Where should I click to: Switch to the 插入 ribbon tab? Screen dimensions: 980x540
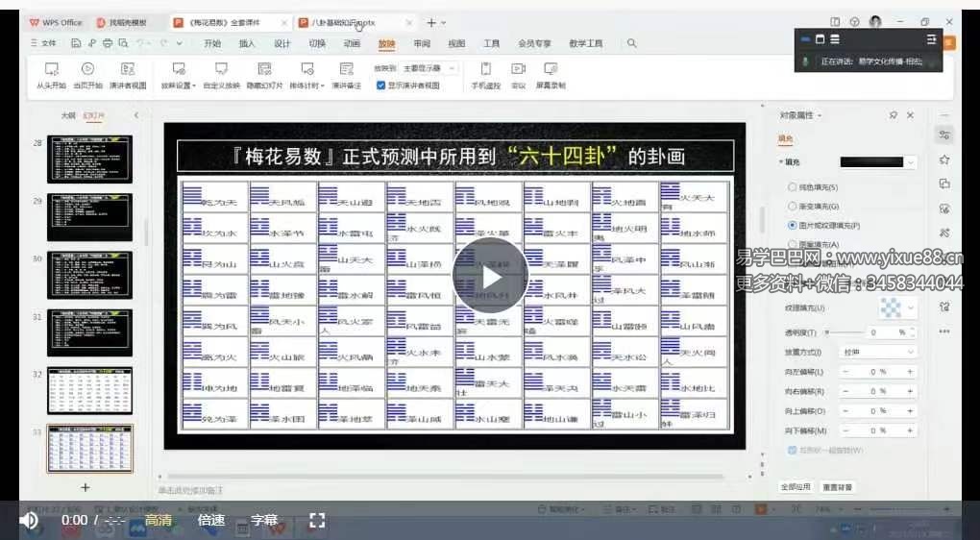click(247, 43)
